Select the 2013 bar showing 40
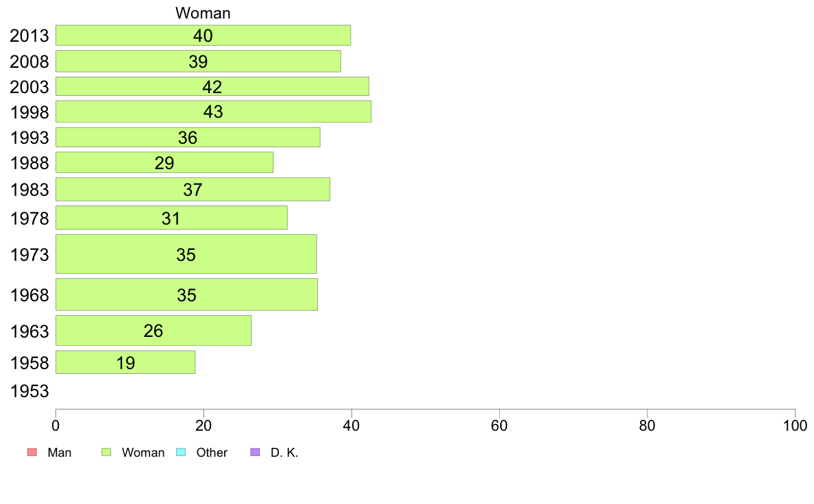This screenshot has height=504, width=814. pyautogui.click(x=203, y=36)
